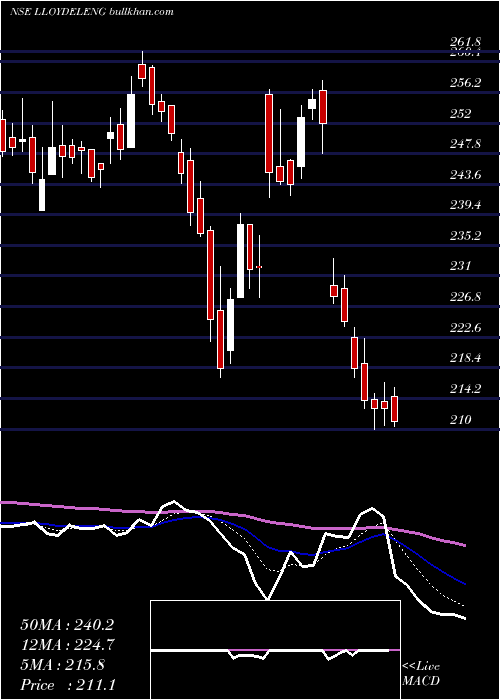Click the 210 price axis label
The height and width of the screenshot is (700, 500).
(461, 420)
